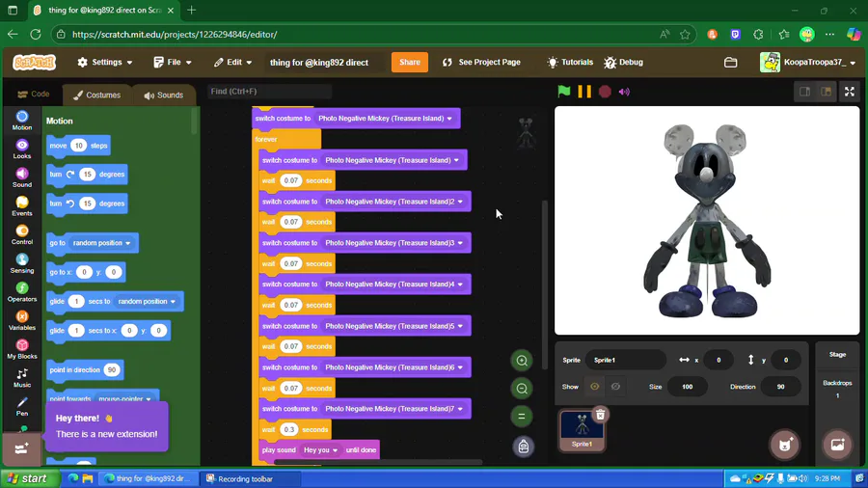Select the Events block category
This screenshot has height=488, width=868.
click(22, 206)
